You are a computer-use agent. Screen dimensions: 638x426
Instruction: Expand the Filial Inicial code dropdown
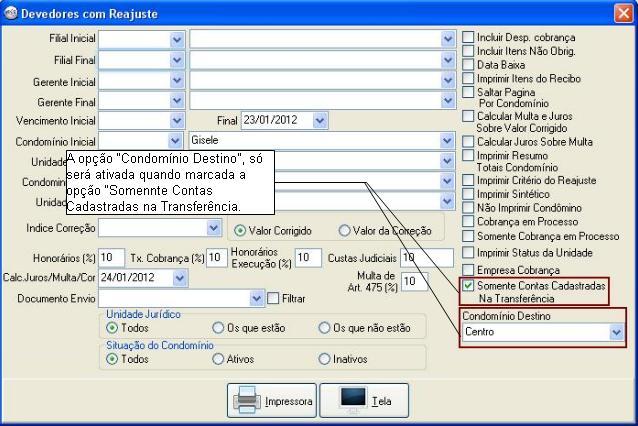[x=177, y=38]
